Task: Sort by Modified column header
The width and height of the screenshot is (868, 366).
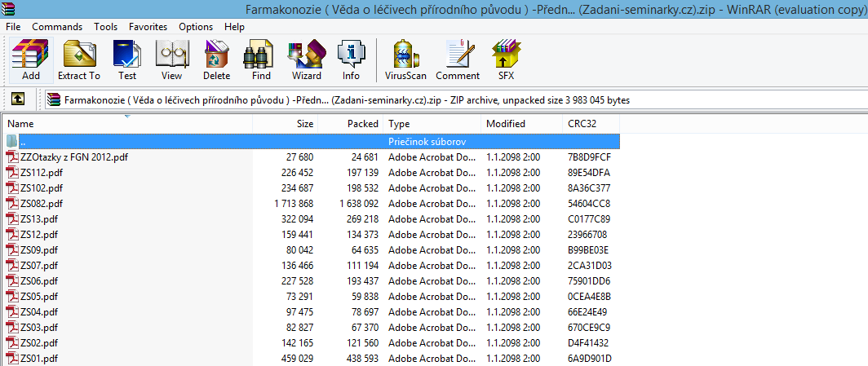Action: click(522, 124)
